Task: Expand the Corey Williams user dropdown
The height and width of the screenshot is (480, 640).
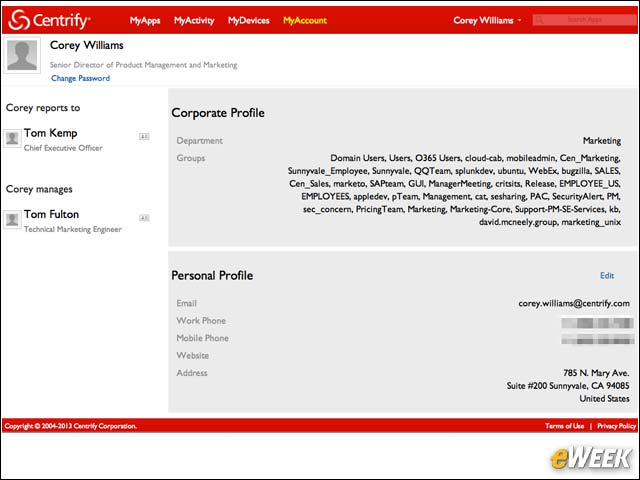Action: 487,20
